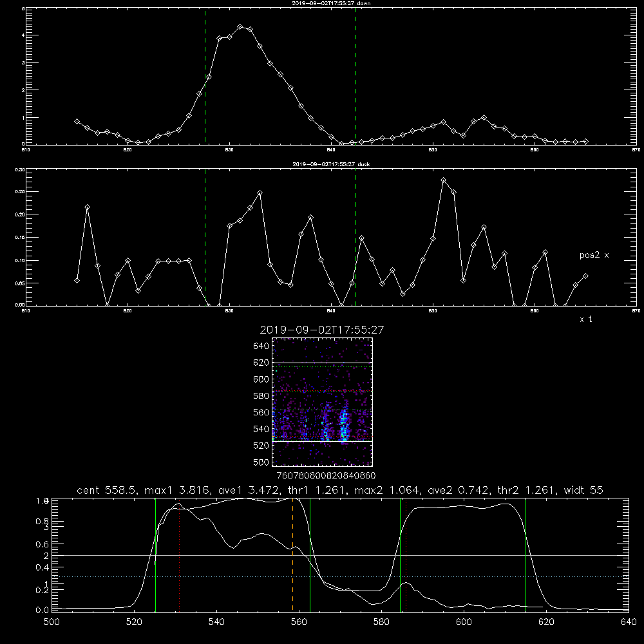
Task: Click the dusk plot title text
Action: (x=331, y=164)
